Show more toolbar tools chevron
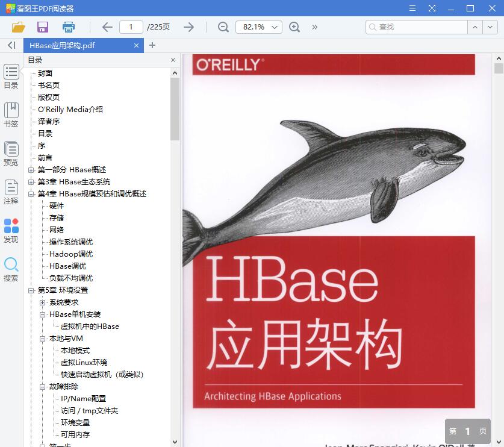The height and width of the screenshot is (447, 504). (315, 27)
